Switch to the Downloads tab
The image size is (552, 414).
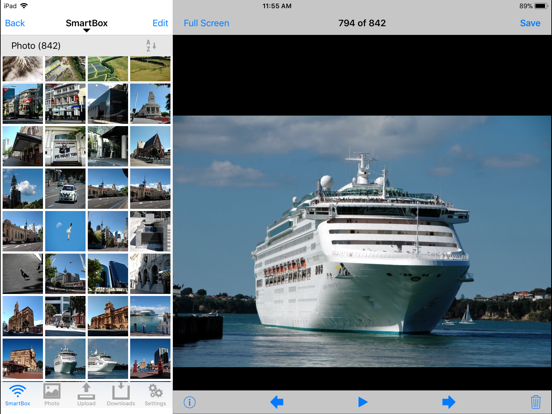(121, 395)
